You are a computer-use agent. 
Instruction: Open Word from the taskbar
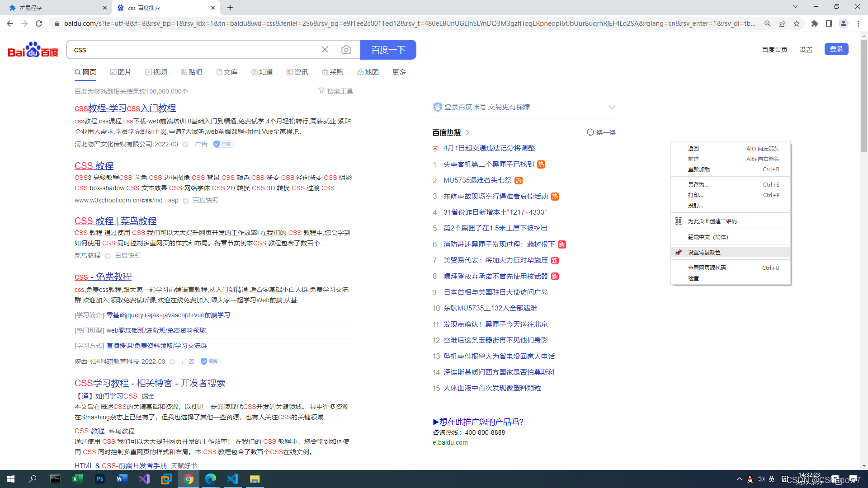(x=122, y=479)
